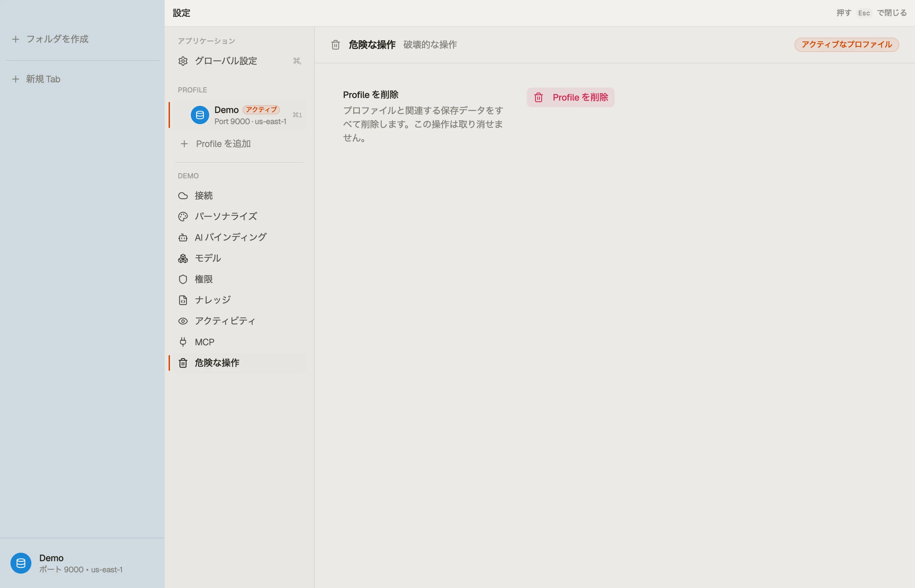Select the モデル section
Screen dimensions: 915x588
tap(240, 258)
